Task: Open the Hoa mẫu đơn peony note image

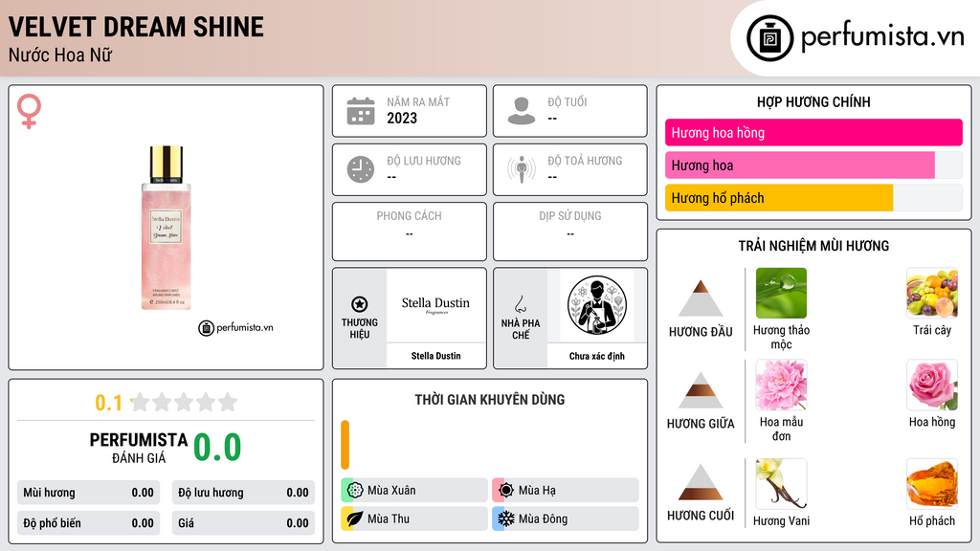Action: pyautogui.click(x=781, y=385)
